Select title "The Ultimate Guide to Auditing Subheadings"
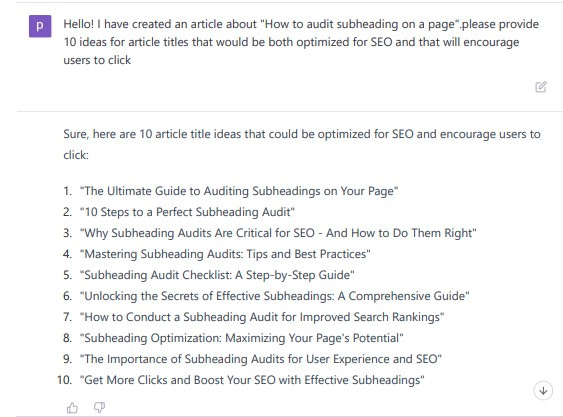 239,191
